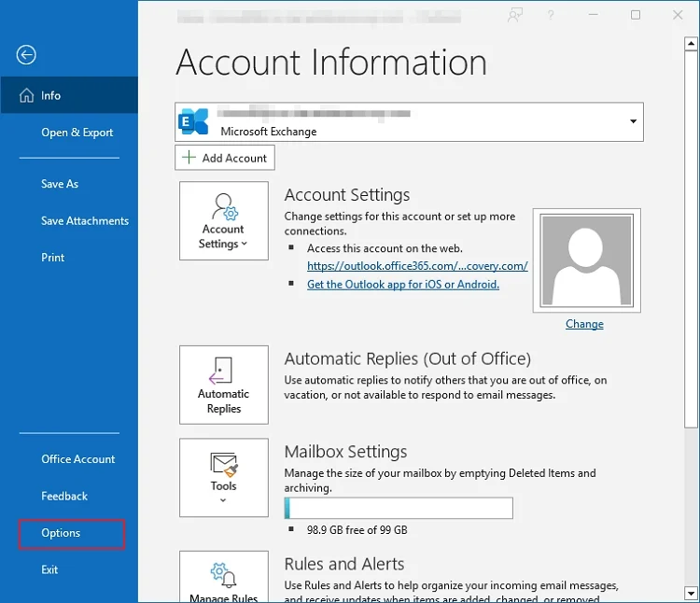Choose Save As in sidebar
The width and height of the screenshot is (700, 603).
point(60,184)
